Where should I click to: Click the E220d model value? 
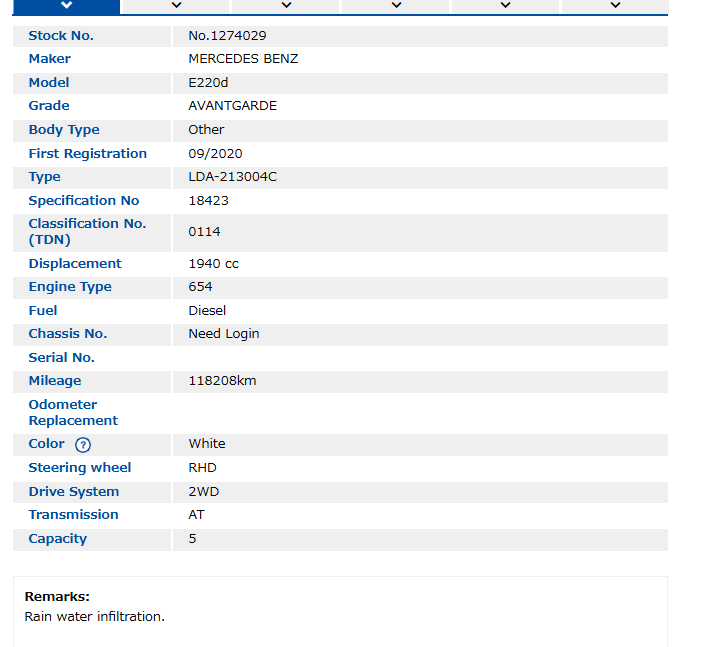point(208,83)
